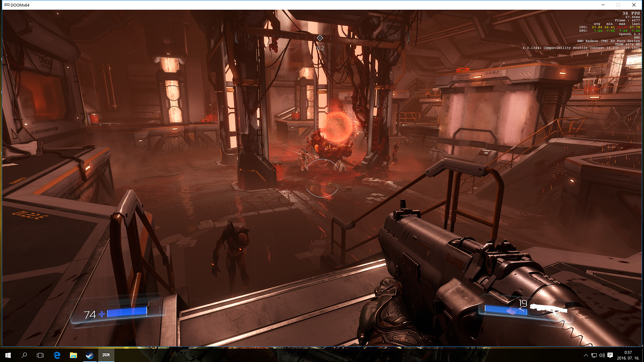Open Steam from the taskbar
Screen dimensions: 644x362
(90, 355)
